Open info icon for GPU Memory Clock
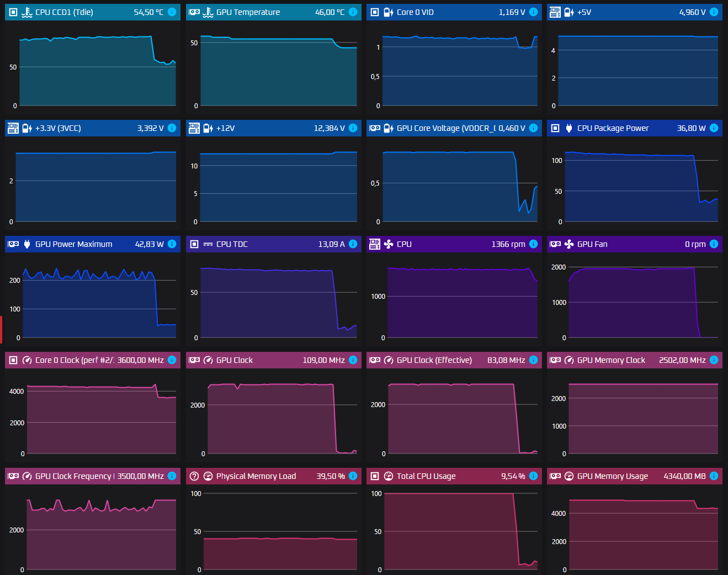Image resolution: width=728 pixels, height=575 pixels. tap(714, 360)
